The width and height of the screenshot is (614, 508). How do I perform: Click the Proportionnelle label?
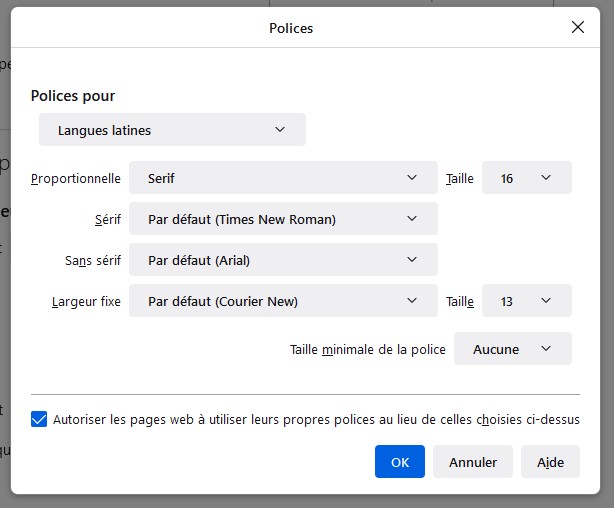[76, 179]
